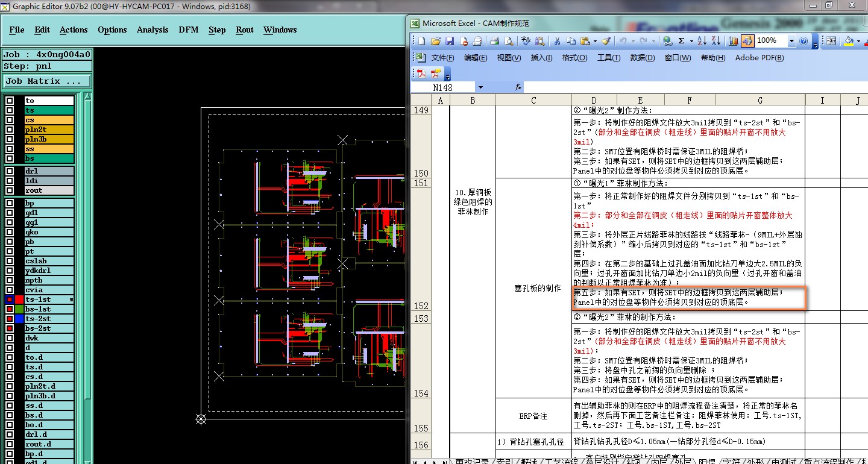
Task: Click blue color swatch of ts-2st layer
Action: pos(19,319)
